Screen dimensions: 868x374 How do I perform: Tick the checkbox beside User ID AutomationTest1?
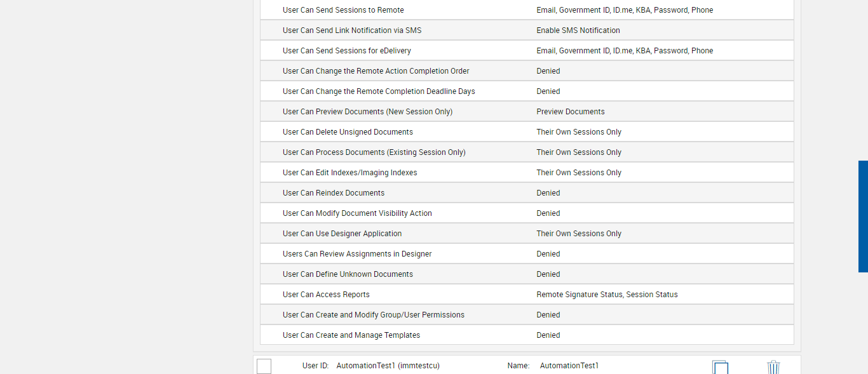(x=264, y=366)
